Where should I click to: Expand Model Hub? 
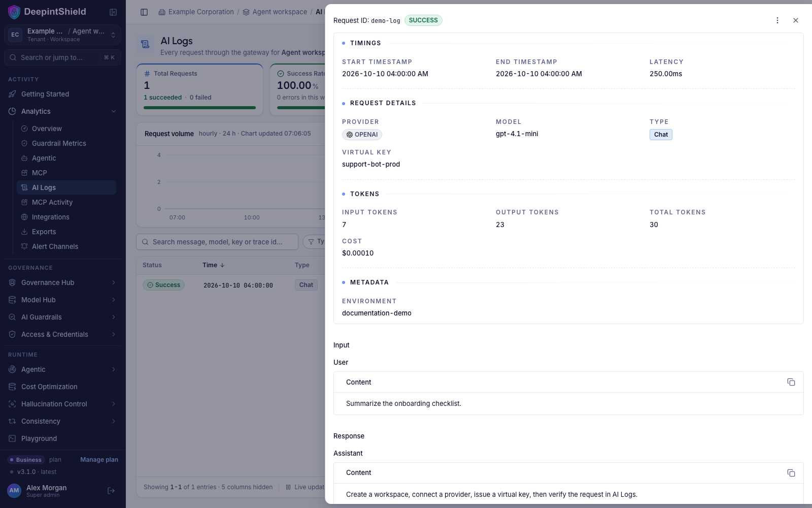pos(63,300)
